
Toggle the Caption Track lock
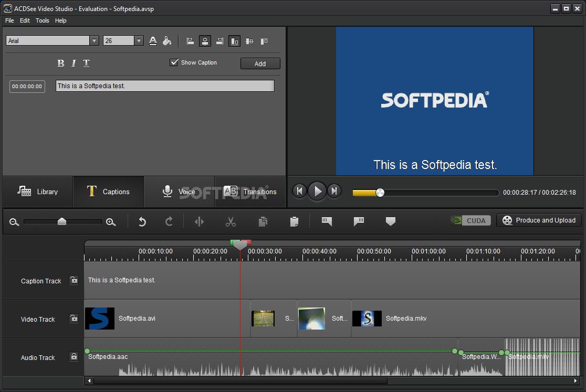[74, 280]
